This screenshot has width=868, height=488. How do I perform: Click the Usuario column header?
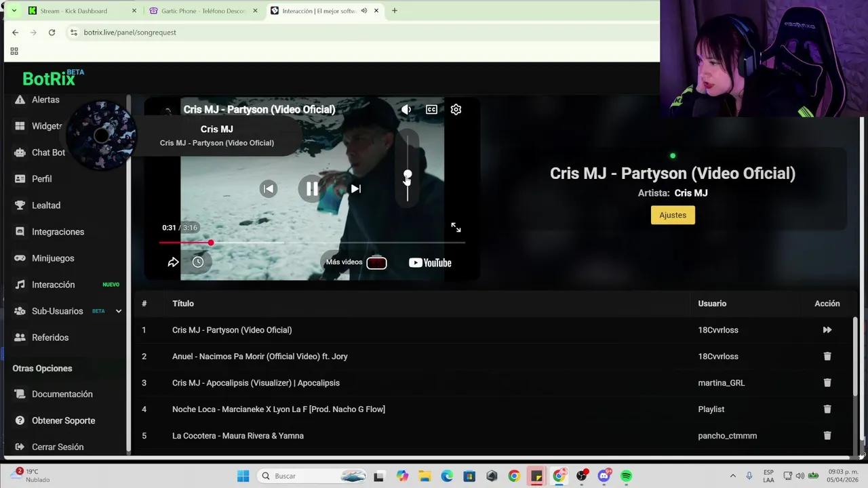click(712, 304)
